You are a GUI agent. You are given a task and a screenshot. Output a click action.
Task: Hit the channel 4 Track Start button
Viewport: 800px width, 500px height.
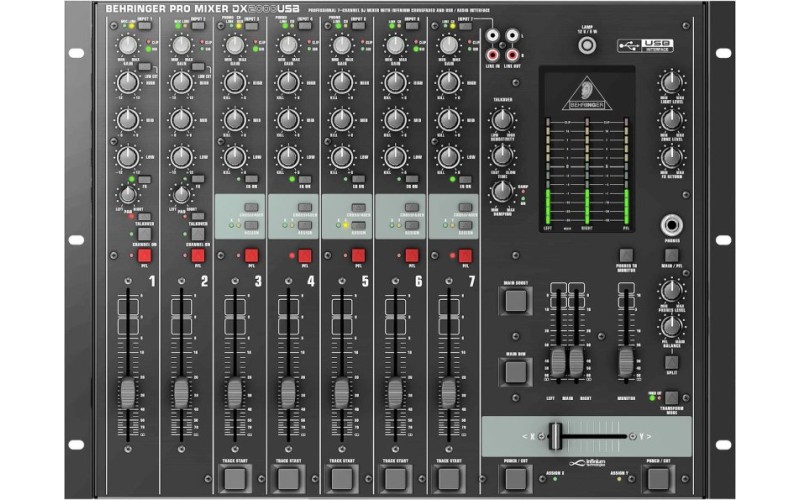pyautogui.click(x=289, y=479)
